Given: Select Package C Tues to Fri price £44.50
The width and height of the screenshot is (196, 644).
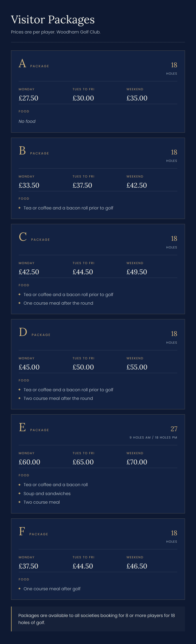Looking at the screenshot, I should point(83,272).
